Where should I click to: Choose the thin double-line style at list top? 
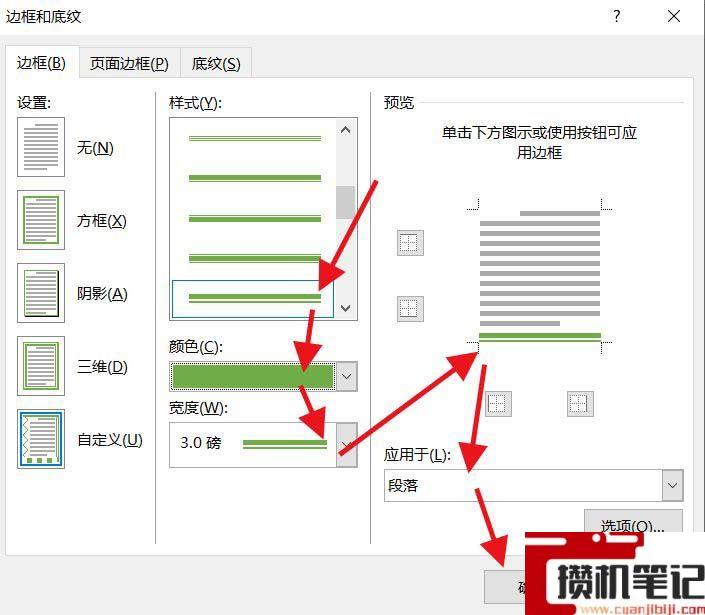(x=255, y=138)
